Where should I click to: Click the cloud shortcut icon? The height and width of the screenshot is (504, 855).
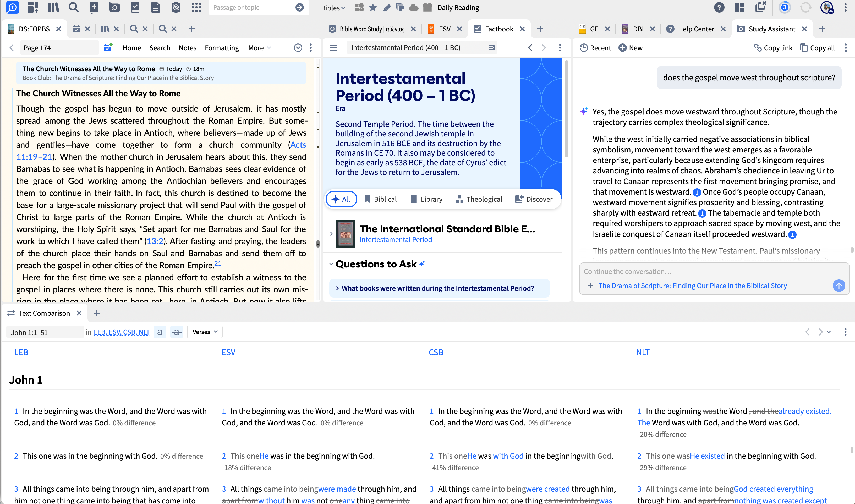coord(414,7)
